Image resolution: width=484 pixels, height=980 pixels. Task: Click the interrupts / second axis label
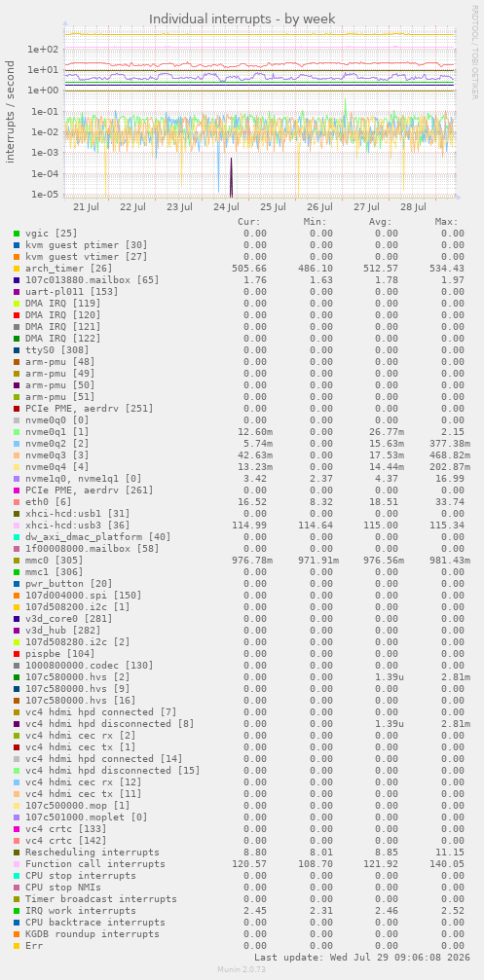coord(11,111)
